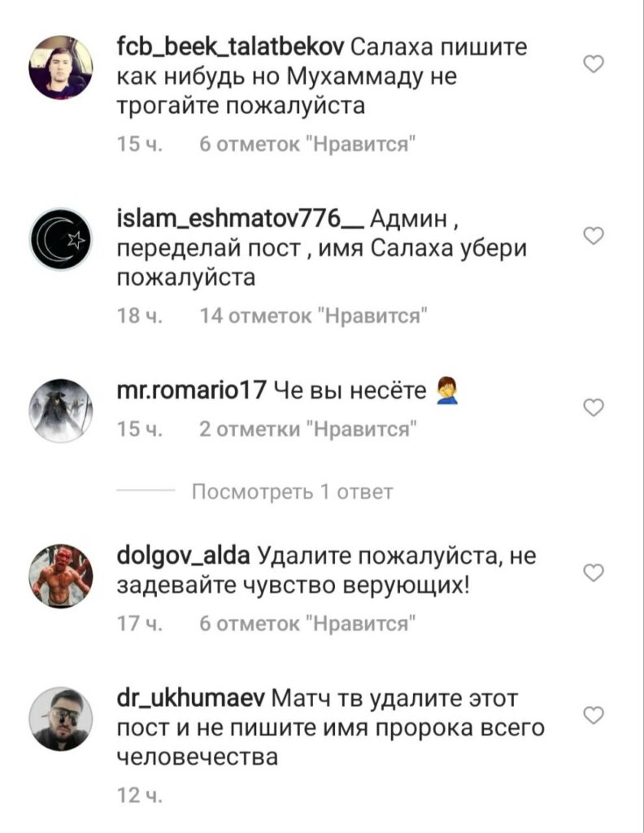Open username fcb_beek_talatbekov profile link
Screen dimensions: 644x833
click(230, 47)
